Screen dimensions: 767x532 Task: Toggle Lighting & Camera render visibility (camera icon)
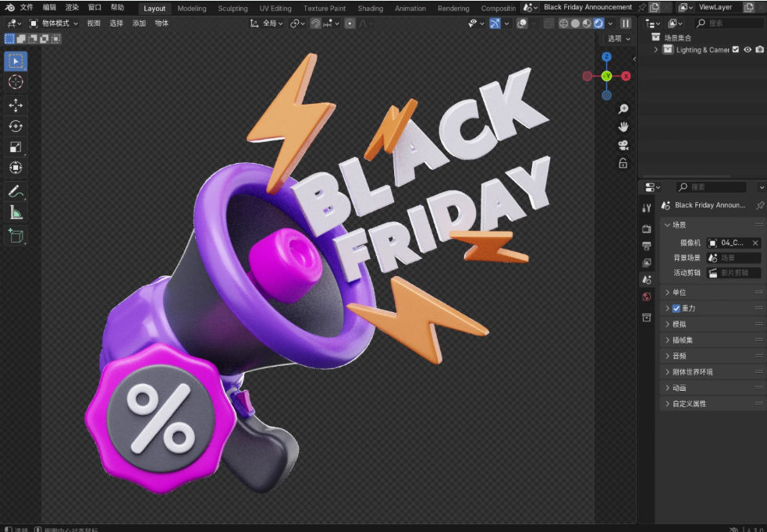[760, 50]
